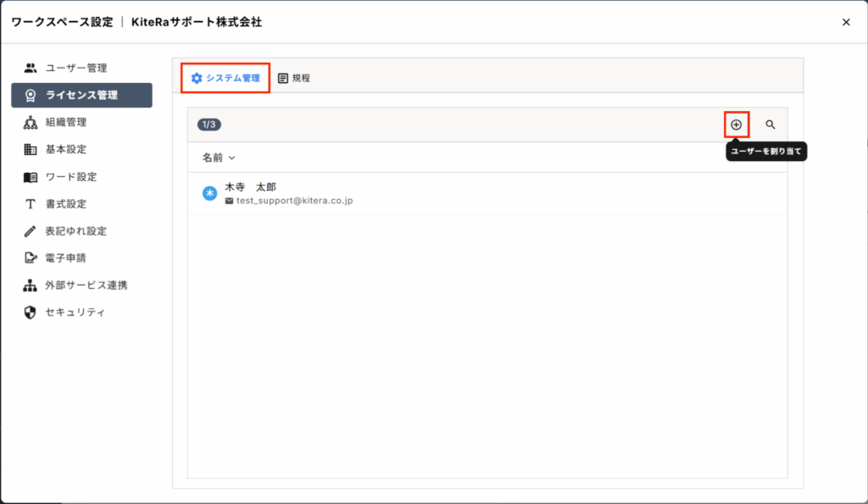Click the format settings T icon
The height and width of the screenshot is (504, 868).
31,204
